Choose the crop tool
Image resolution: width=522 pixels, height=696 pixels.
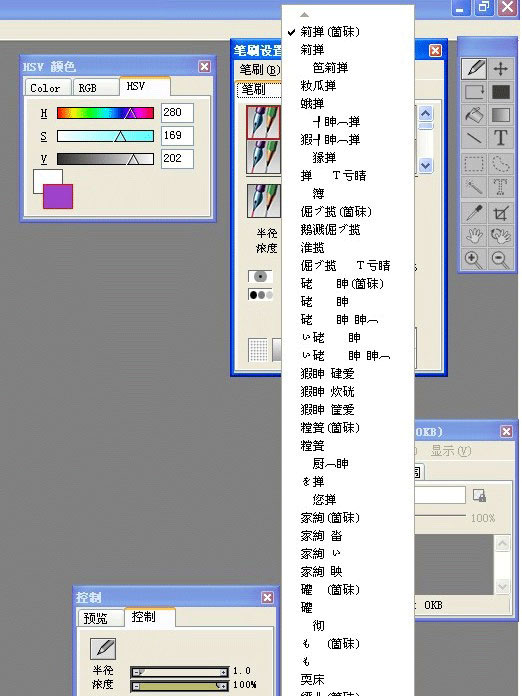[x=501, y=213]
